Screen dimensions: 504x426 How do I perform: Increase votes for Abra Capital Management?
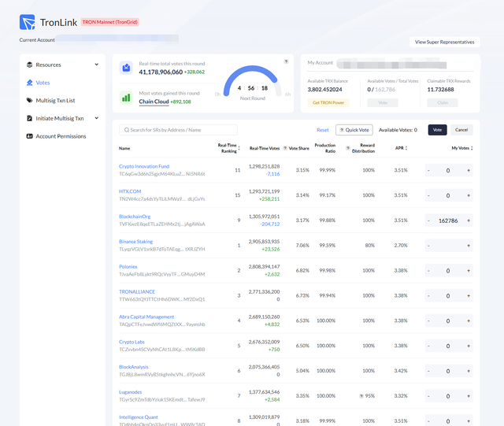(x=469, y=320)
